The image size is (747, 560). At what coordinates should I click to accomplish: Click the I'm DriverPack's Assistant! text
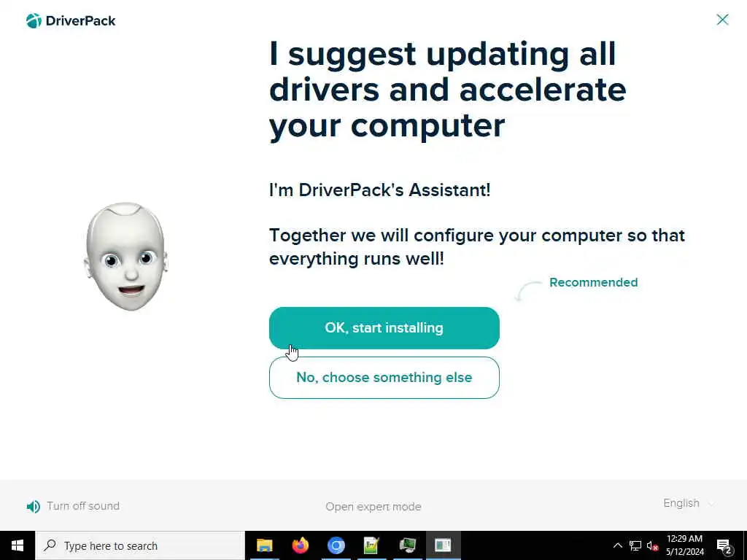(379, 190)
